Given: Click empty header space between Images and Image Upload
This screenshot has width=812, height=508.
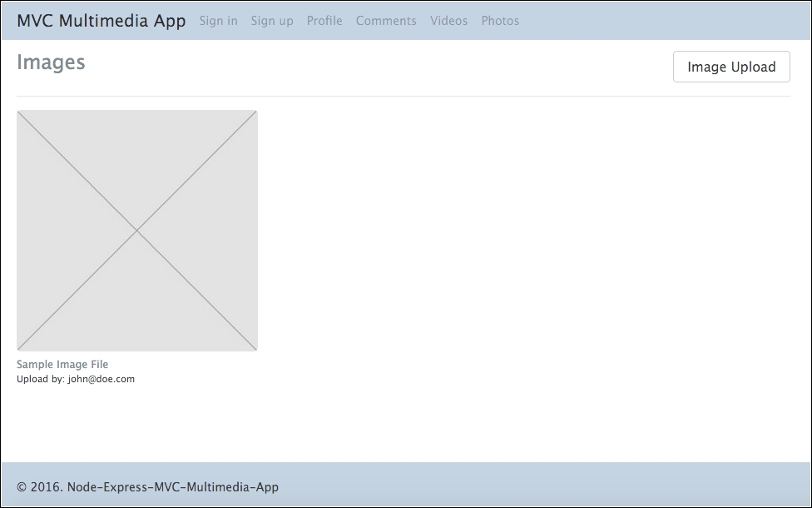Looking at the screenshot, I should [374, 65].
